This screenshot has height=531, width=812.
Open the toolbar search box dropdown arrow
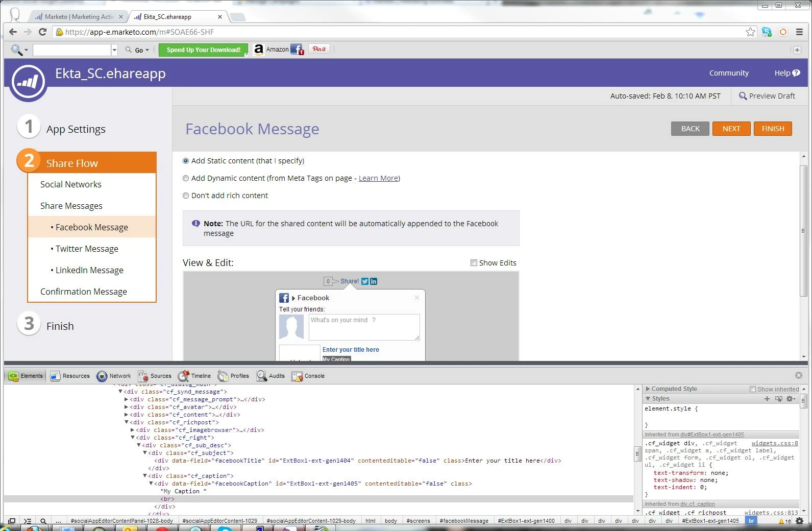(114, 50)
